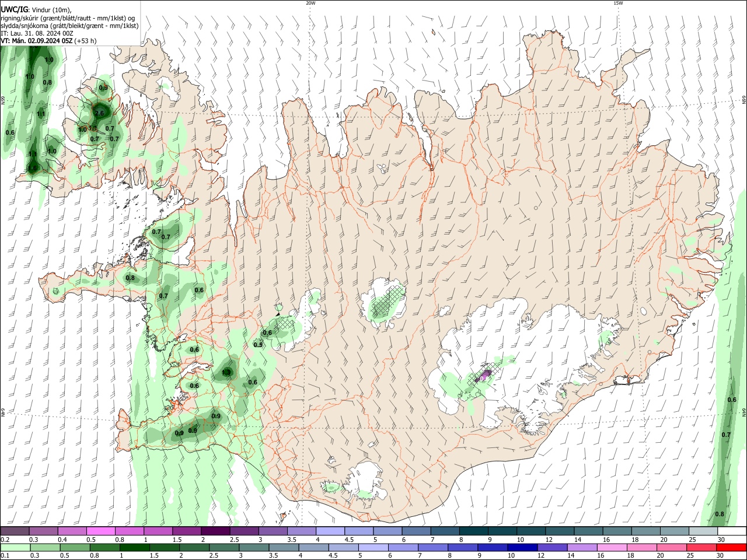Click the '(+53 h)' forecast offset text
The width and height of the screenshot is (747, 560).
86,41
